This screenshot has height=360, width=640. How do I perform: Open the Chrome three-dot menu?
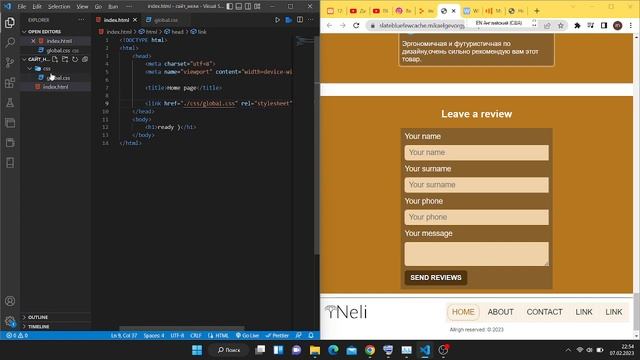coord(631,25)
